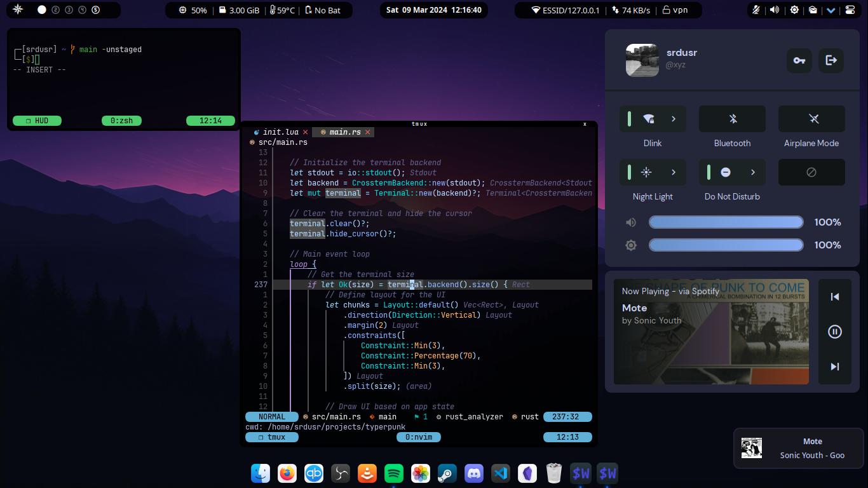This screenshot has height=488, width=868.
Task: Click the volume slider bar
Action: click(x=726, y=222)
